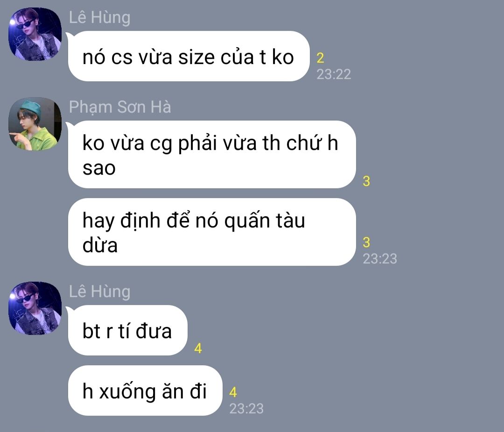Viewport: 504px width, 432px height.
Task: Click the yellow read count 2
Action: [320, 58]
